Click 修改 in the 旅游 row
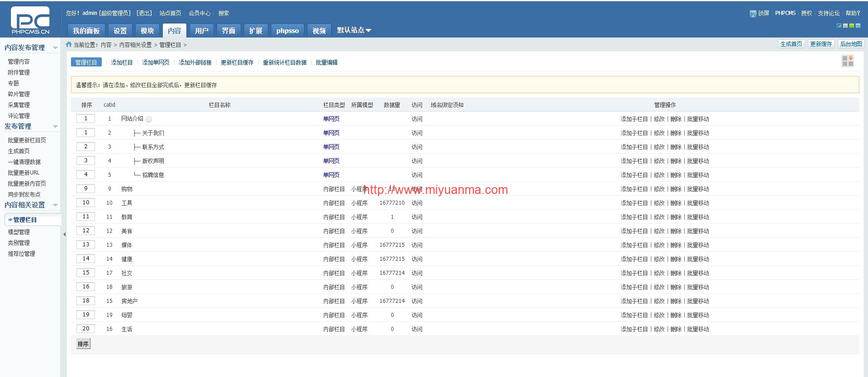This screenshot has height=377, width=868. pos(659,287)
